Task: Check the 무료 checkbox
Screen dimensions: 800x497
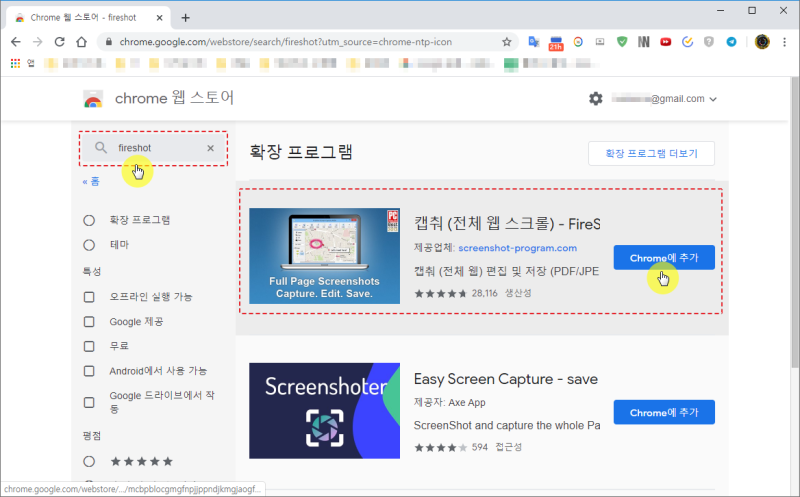Action: coord(89,346)
